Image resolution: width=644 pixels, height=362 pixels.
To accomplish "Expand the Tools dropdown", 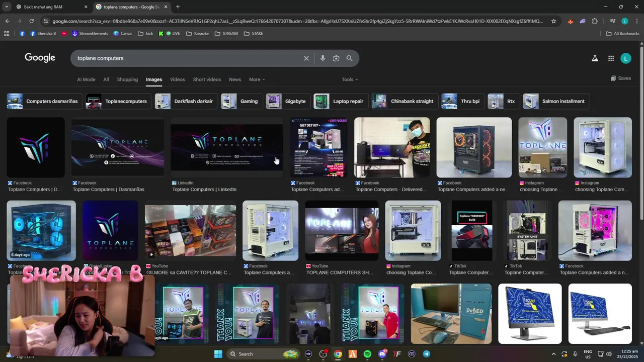I will click(350, 79).
